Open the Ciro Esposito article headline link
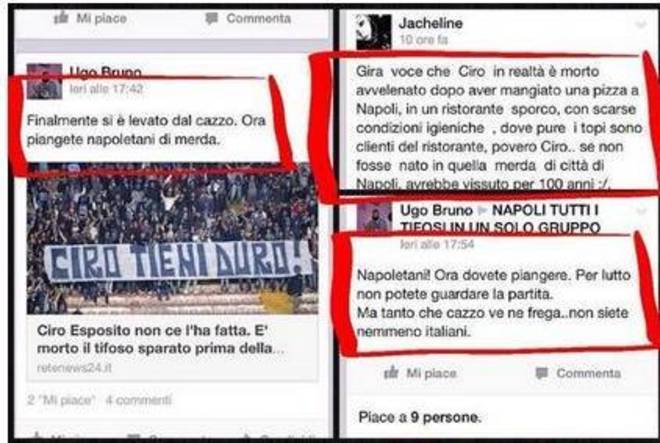This screenshot has height=443, width=660. (x=160, y=339)
